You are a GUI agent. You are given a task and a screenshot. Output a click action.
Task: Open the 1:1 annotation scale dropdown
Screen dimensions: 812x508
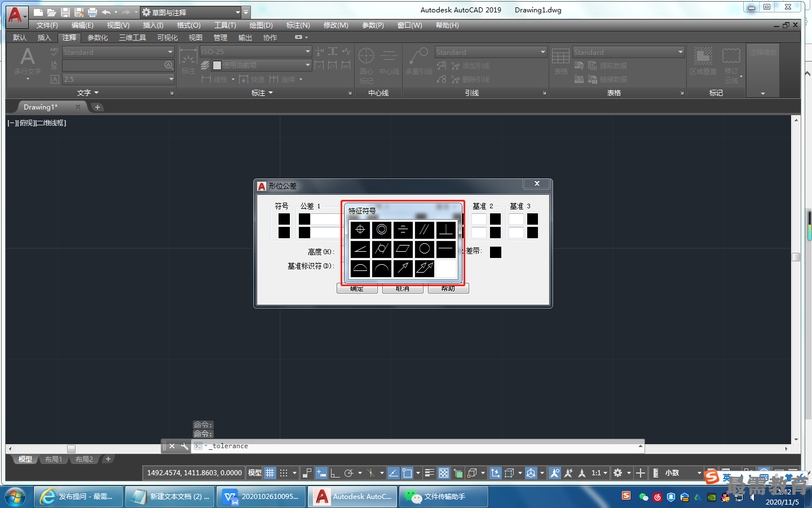599,473
